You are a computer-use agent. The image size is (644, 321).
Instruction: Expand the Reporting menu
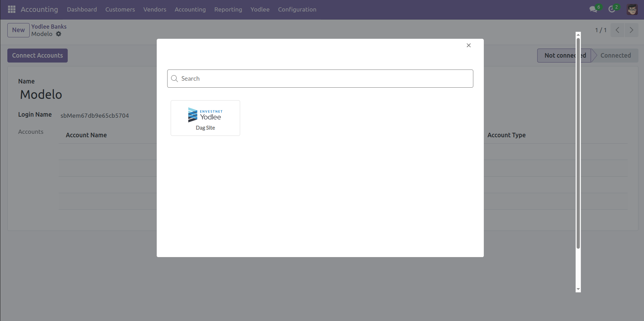pos(228,9)
